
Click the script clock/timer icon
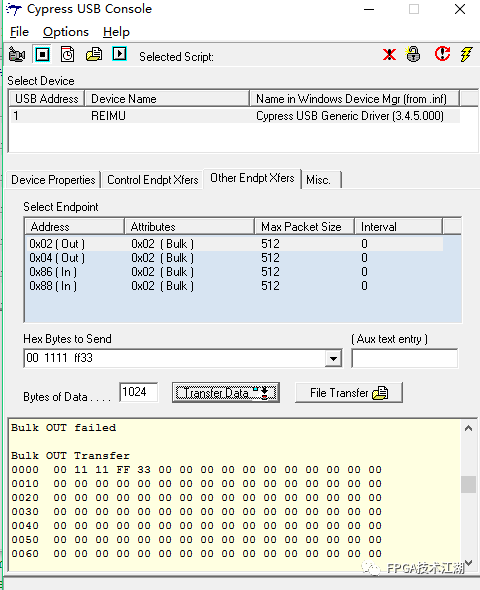point(68,55)
